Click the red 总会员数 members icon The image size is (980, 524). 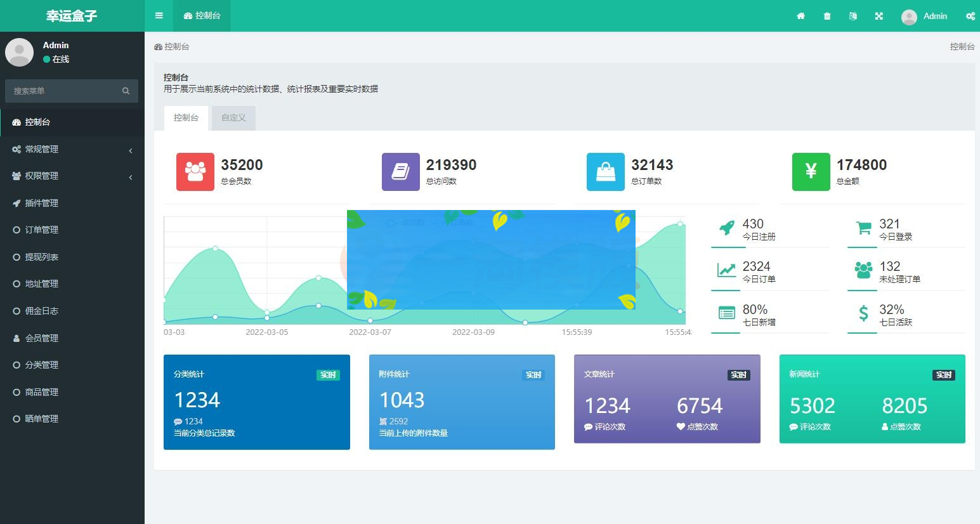[x=195, y=172]
